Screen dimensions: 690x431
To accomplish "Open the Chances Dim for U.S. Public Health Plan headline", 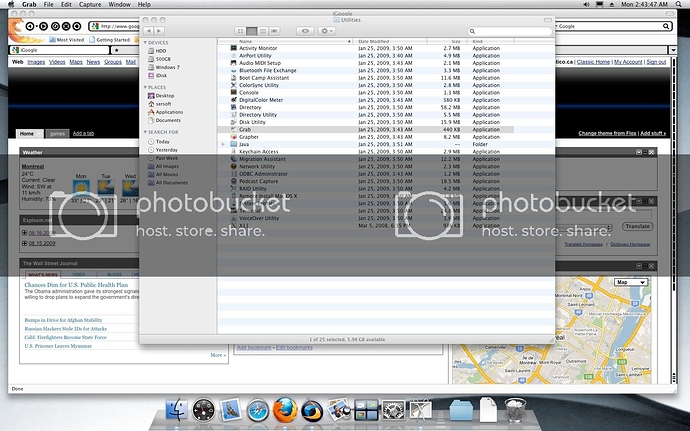I will click(76, 285).
